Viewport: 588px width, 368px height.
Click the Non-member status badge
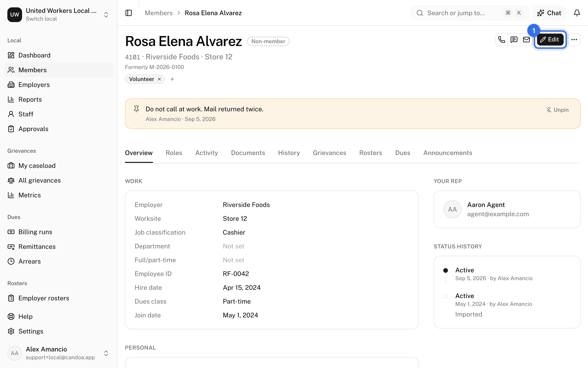click(268, 41)
